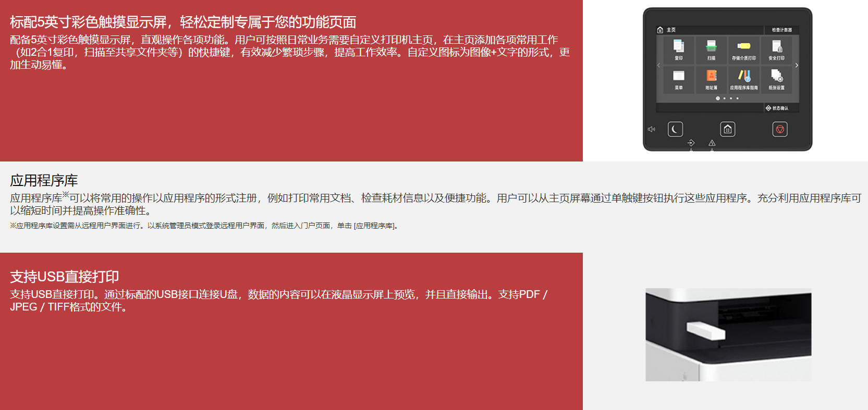Tap the 应用程序库指南 application library guide icon
This screenshot has width=868, height=410.
tap(744, 80)
